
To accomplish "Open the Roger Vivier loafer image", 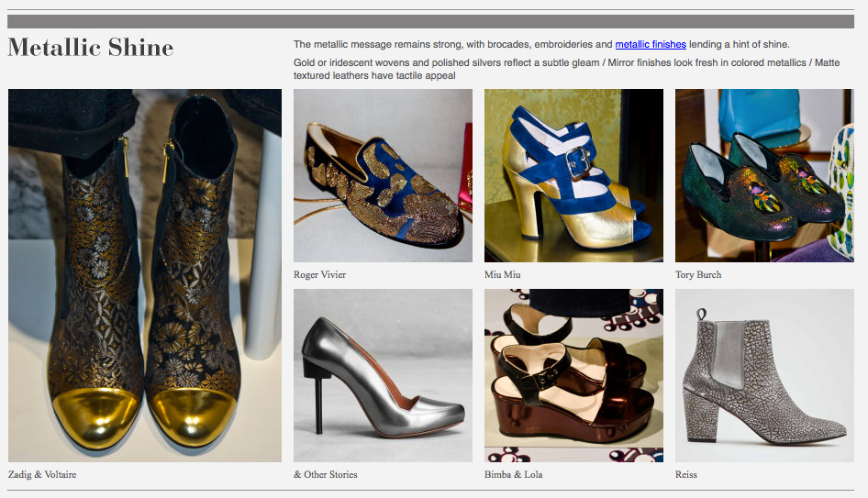I will click(383, 175).
